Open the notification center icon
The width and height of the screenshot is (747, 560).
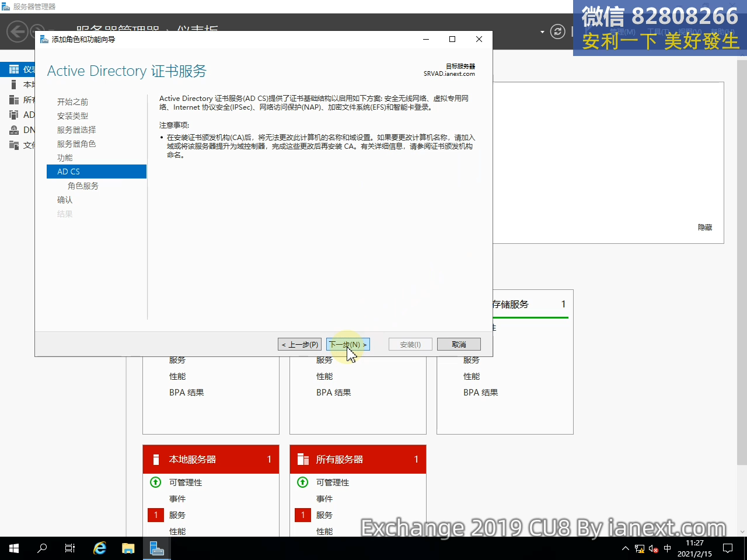click(728, 548)
